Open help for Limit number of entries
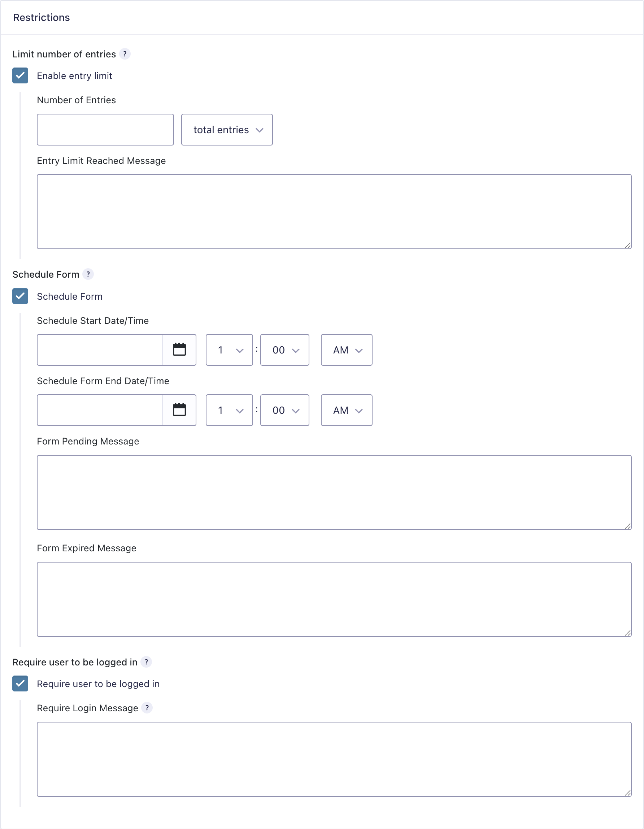Viewport: 644px width, 829px height. pyautogui.click(x=125, y=54)
